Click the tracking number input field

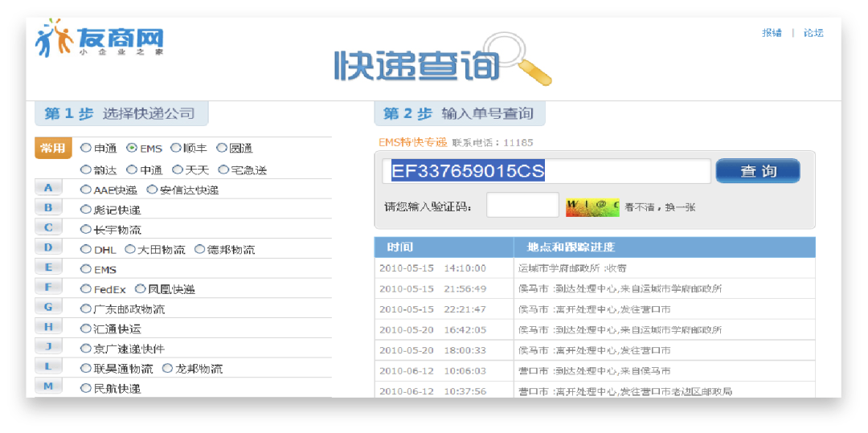(547, 171)
